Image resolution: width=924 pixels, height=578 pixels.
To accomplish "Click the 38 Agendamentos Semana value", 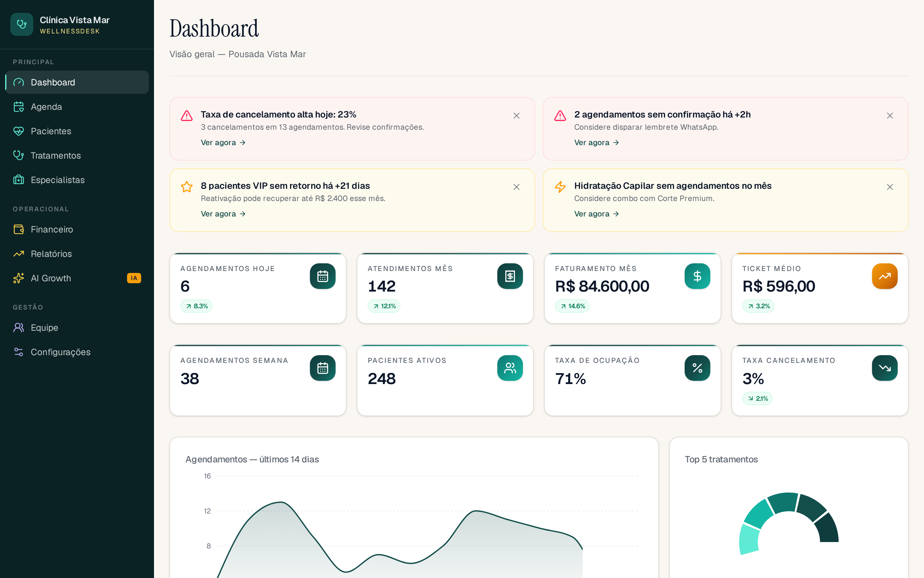I will pyautogui.click(x=190, y=379).
